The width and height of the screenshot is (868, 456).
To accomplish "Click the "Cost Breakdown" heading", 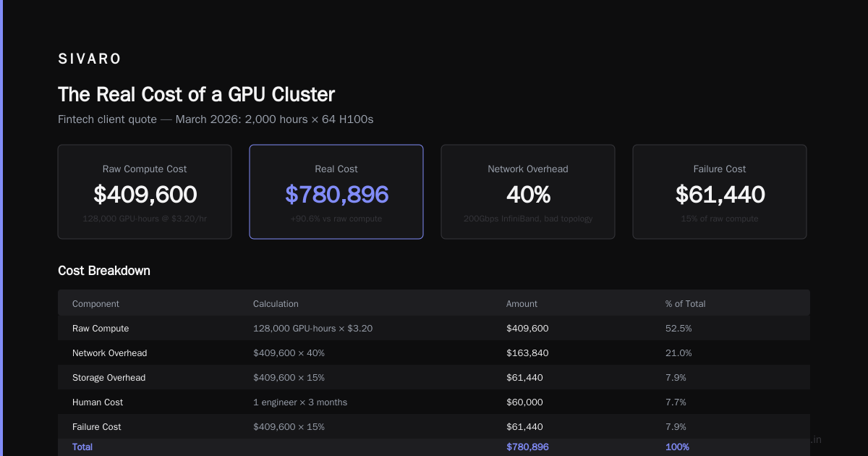I will point(104,271).
